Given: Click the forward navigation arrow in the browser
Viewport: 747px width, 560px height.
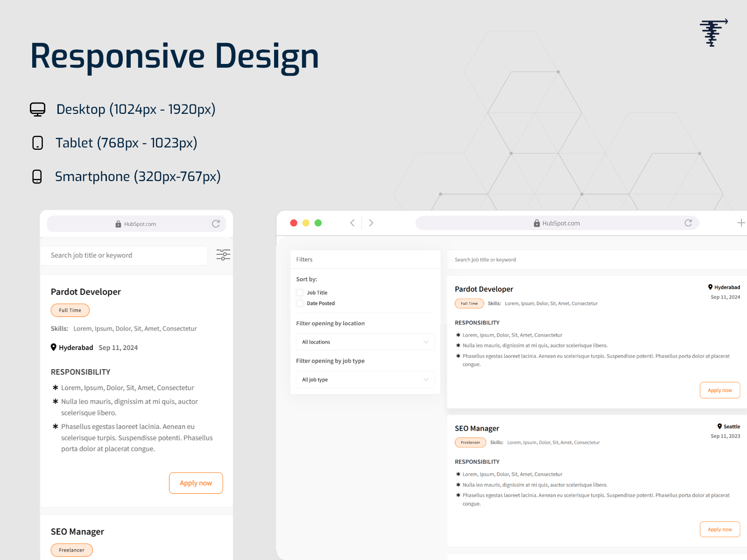Looking at the screenshot, I should point(371,223).
